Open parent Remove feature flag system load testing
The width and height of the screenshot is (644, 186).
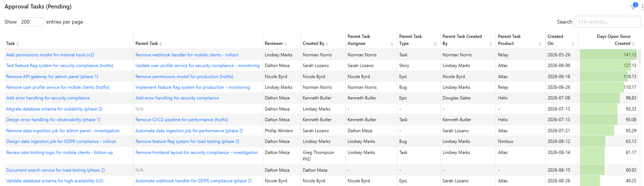coord(187,141)
